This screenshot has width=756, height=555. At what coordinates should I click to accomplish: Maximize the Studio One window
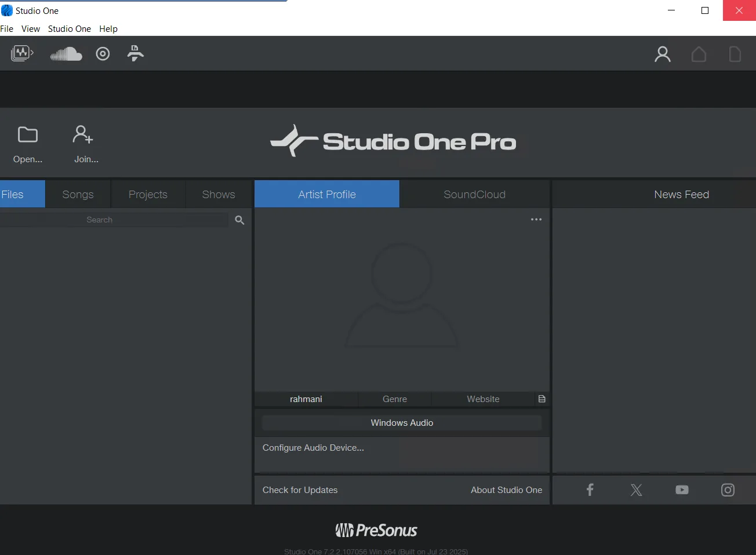coord(705,10)
